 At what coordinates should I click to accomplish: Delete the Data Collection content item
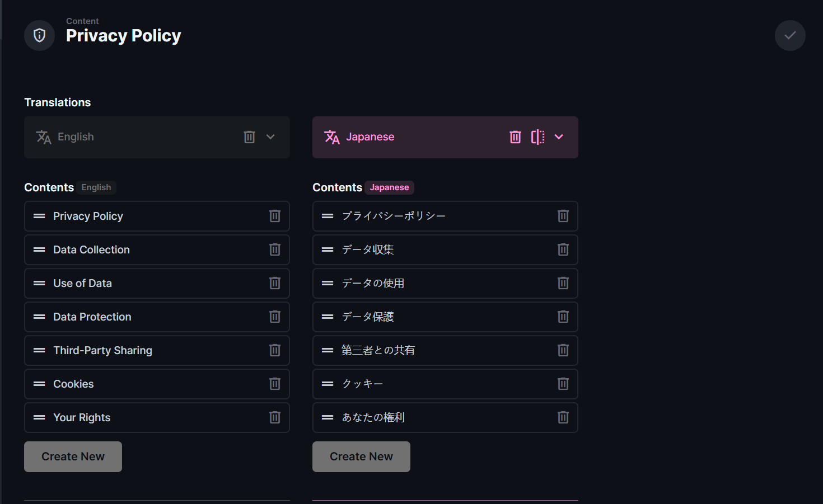click(274, 249)
